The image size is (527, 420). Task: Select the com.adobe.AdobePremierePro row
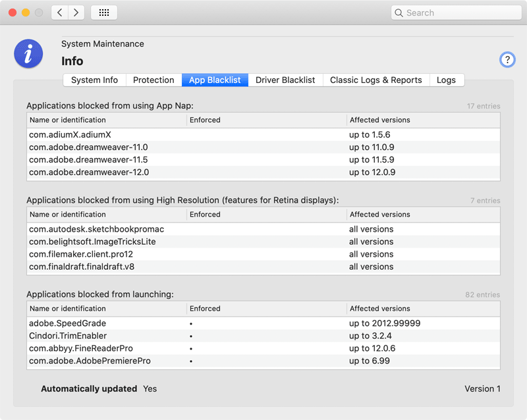263,361
